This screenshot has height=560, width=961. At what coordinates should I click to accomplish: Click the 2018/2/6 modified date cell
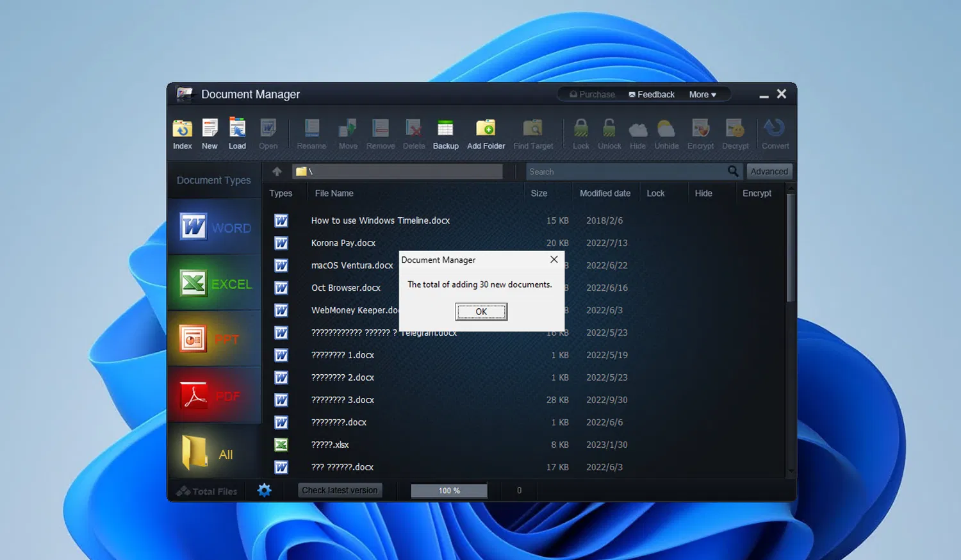604,220
